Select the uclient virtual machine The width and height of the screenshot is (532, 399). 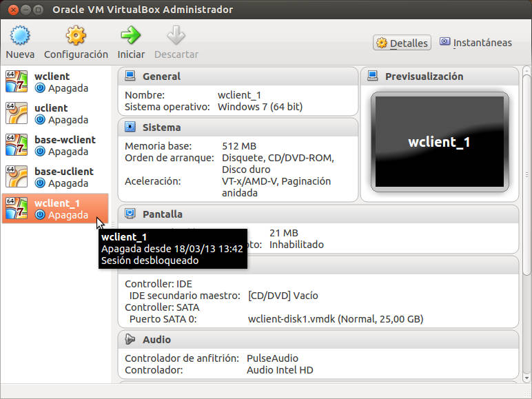click(x=55, y=113)
